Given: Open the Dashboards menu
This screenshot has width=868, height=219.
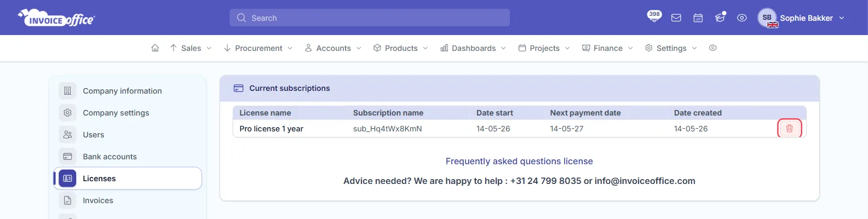Looking at the screenshot, I should click(x=473, y=48).
